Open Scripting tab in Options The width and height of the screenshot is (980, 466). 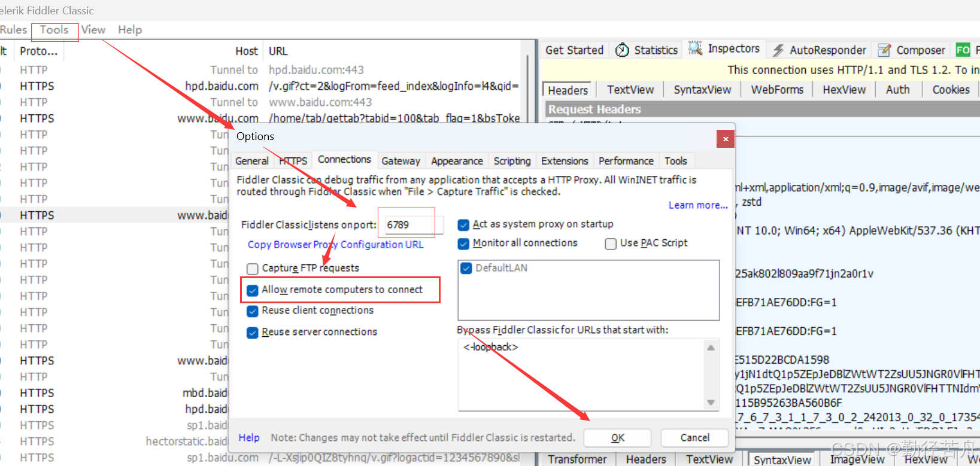pos(512,161)
